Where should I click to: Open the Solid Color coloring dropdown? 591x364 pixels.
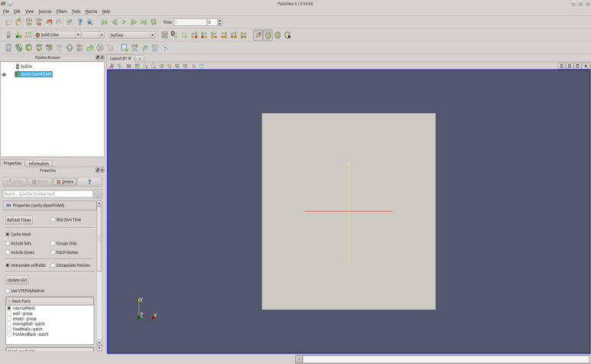[57, 35]
